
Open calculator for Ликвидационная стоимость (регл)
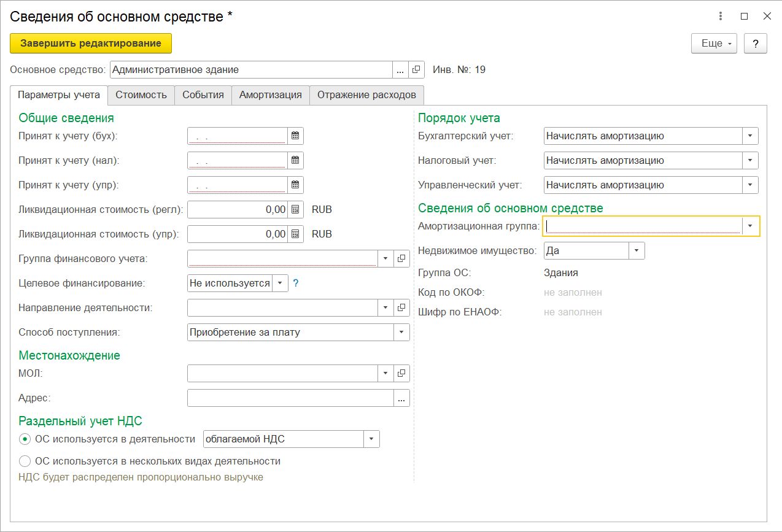click(x=295, y=210)
